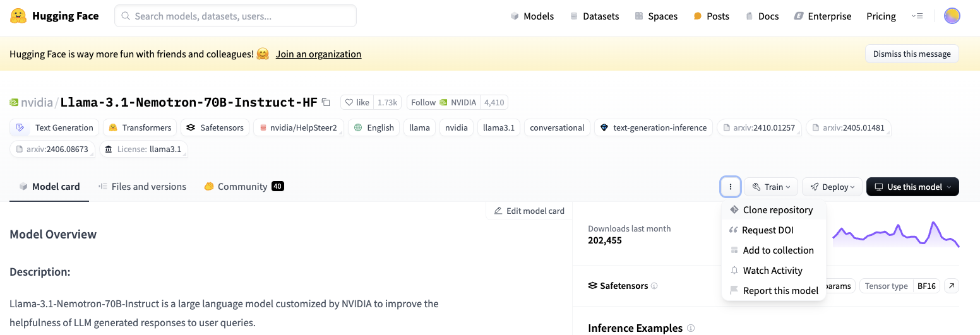Image resolution: width=980 pixels, height=335 pixels.
Task: Open the Train dropdown
Action: [771, 187]
